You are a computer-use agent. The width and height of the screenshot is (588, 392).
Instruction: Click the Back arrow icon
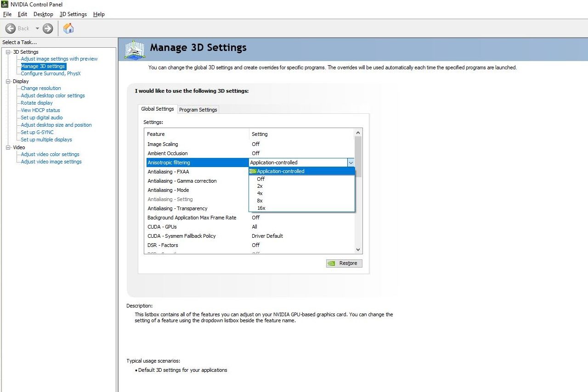point(11,28)
